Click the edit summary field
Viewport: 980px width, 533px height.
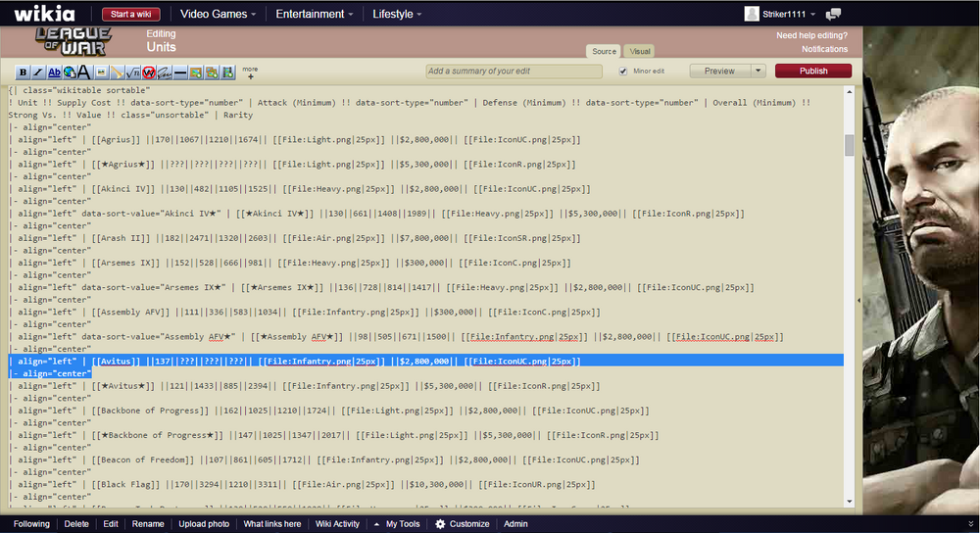(514, 72)
